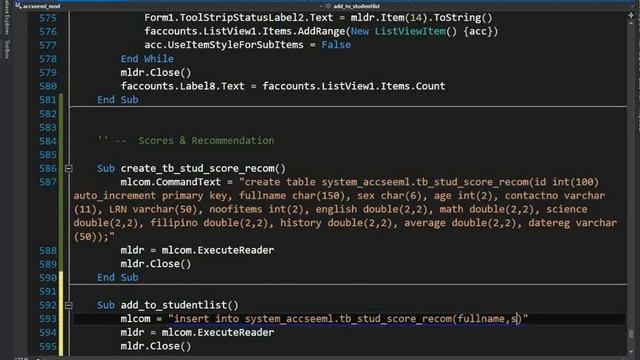Click 'Form1.ToolStripStatusLabel2.Text' on line 575
Image resolution: width=640 pixels, height=360 pixels.
coord(239,18)
